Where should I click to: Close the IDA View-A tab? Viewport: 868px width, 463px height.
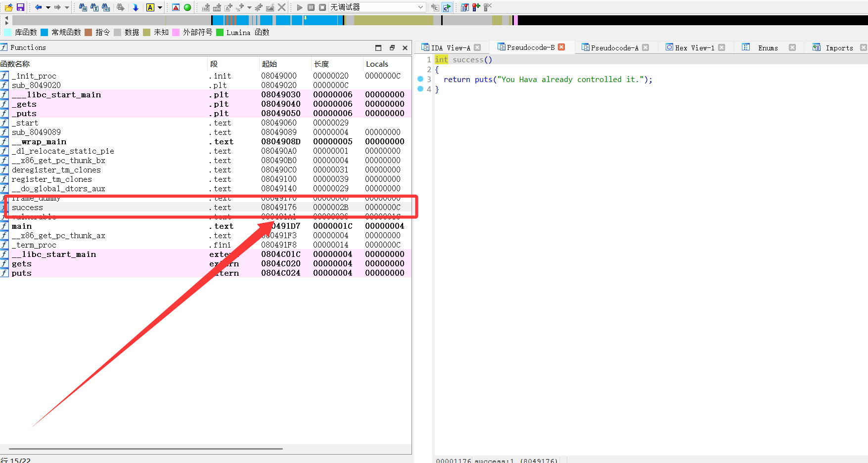[477, 47]
